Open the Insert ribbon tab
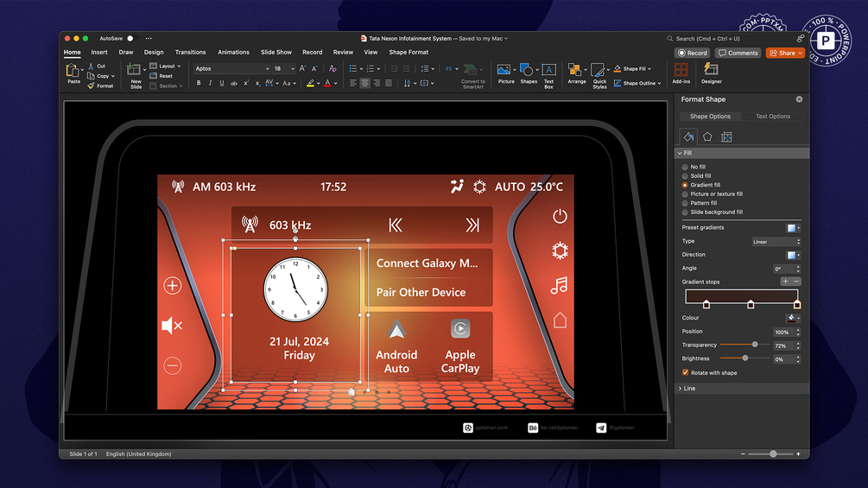Viewport: 868px width, 488px height. pos(99,52)
